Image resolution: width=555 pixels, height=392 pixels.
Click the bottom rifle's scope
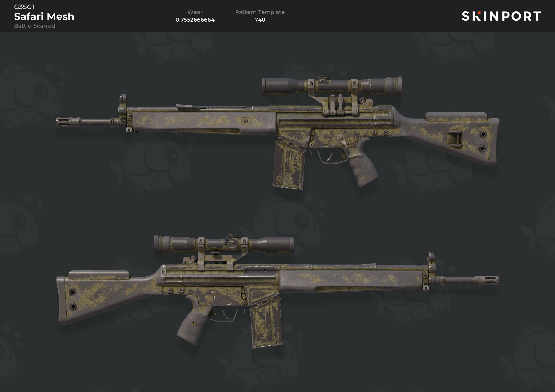coord(224,245)
